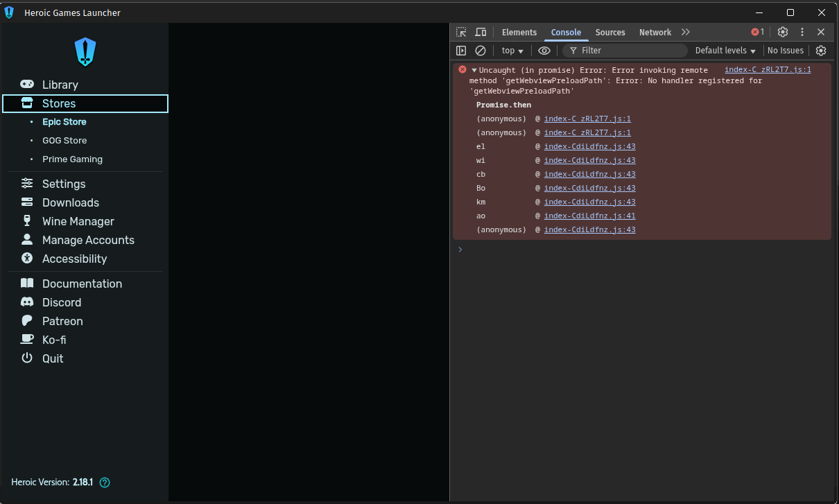Switch to the Network tab

point(655,33)
